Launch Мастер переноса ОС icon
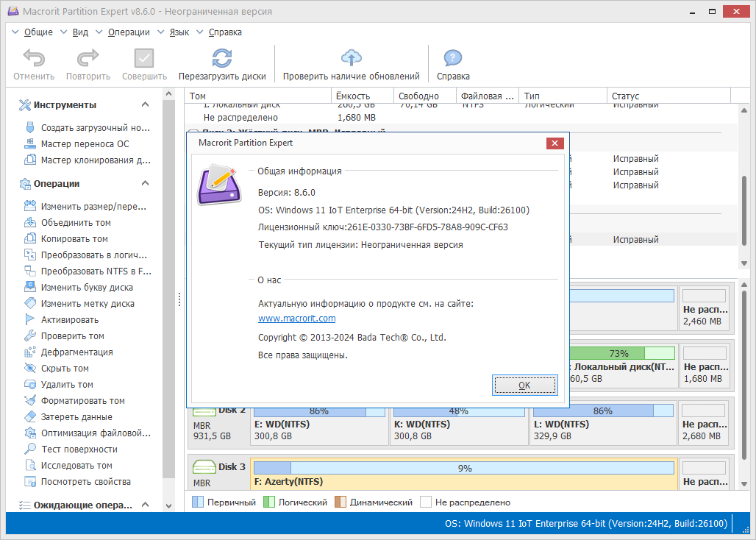Viewport: 756px width, 540px height. (30, 143)
